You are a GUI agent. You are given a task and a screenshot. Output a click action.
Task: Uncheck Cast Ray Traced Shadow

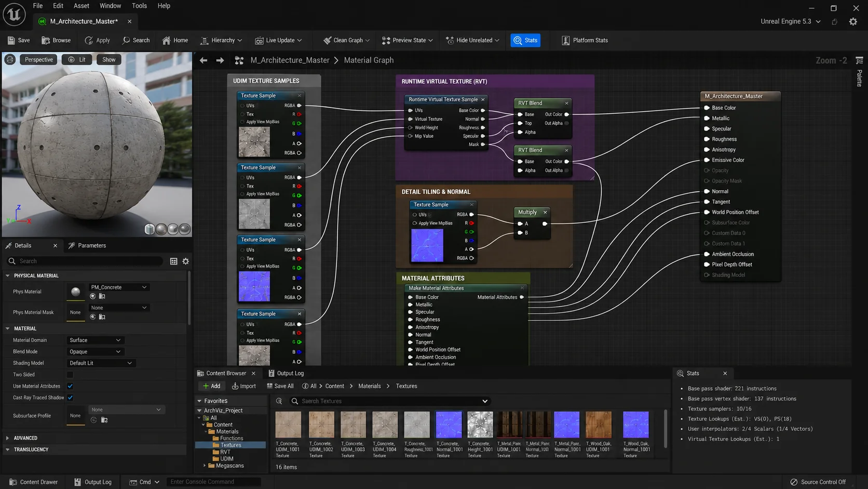[70, 398]
